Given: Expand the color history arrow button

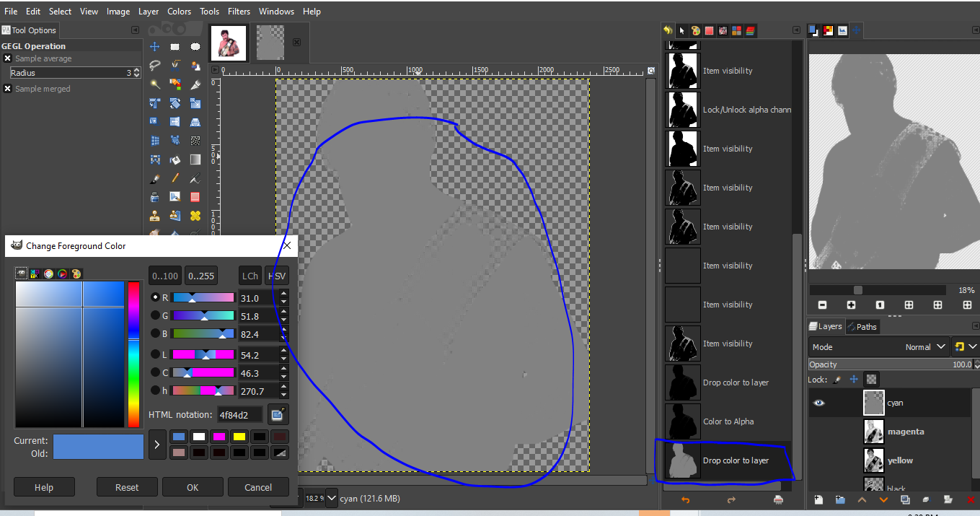Looking at the screenshot, I should click(x=158, y=445).
